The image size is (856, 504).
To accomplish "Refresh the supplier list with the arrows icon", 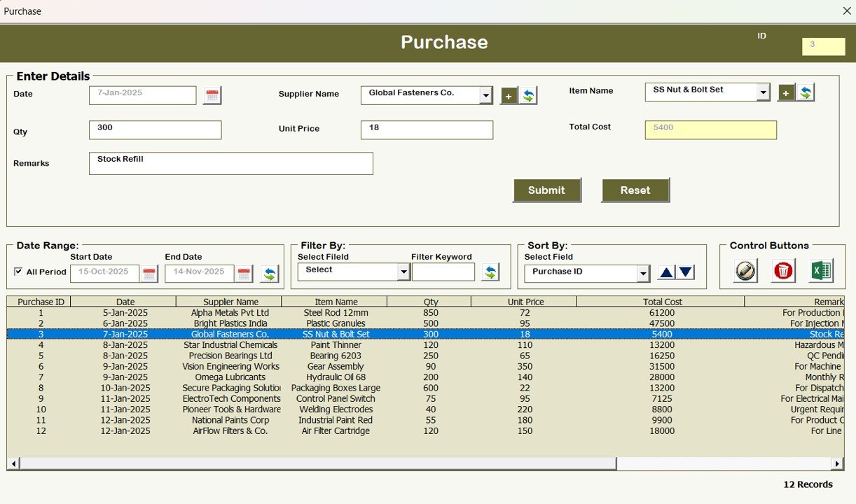I will click(529, 95).
